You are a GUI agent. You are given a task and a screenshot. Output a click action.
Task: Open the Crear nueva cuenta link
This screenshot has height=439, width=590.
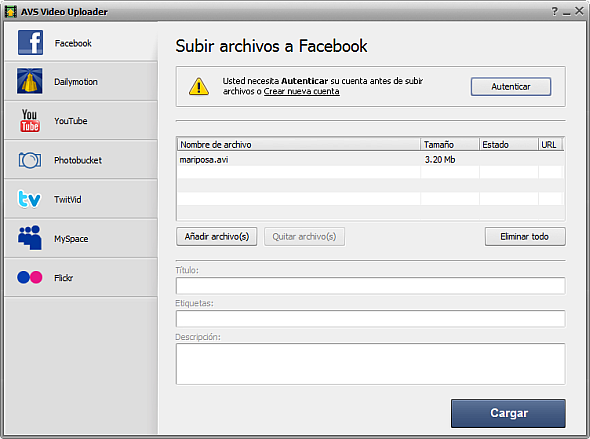(x=301, y=91)
